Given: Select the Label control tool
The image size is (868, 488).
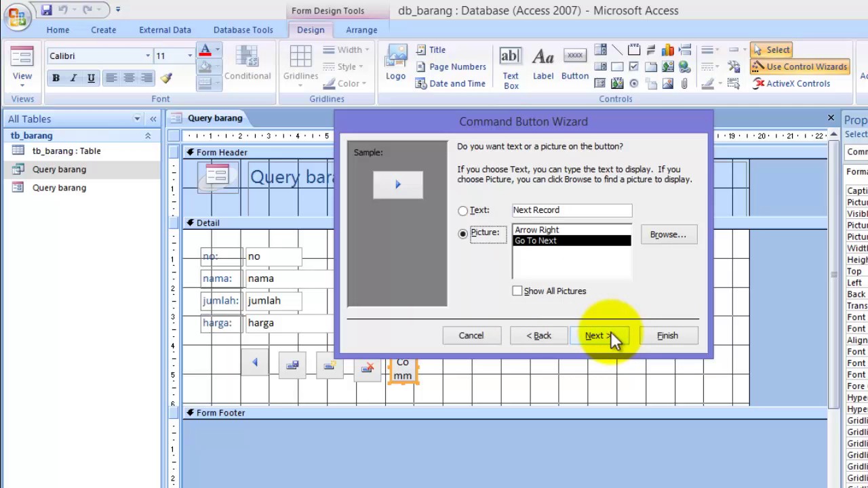Looking at the screenshot, I should click(543, 63).
